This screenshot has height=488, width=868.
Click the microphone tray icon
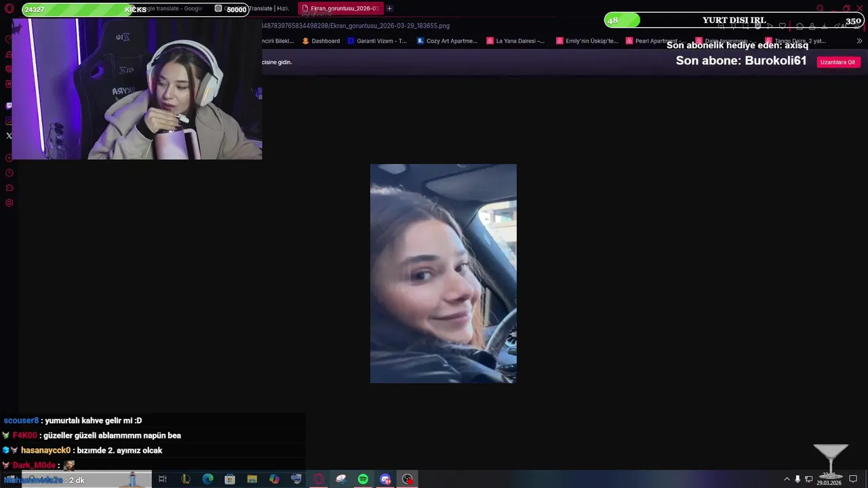click(797, 479)
